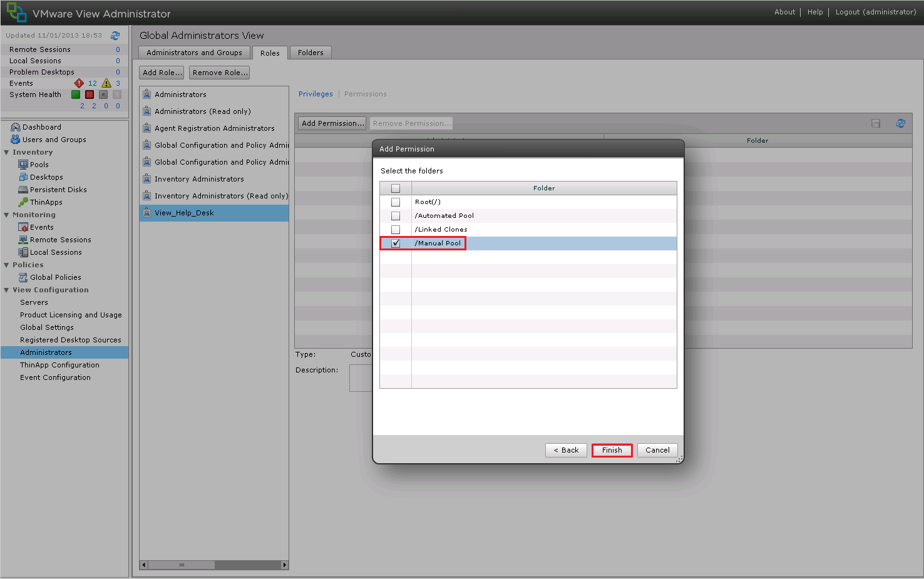Refresh the permissions table using its icon
The image size is (924, 579).
click(900, 123)
